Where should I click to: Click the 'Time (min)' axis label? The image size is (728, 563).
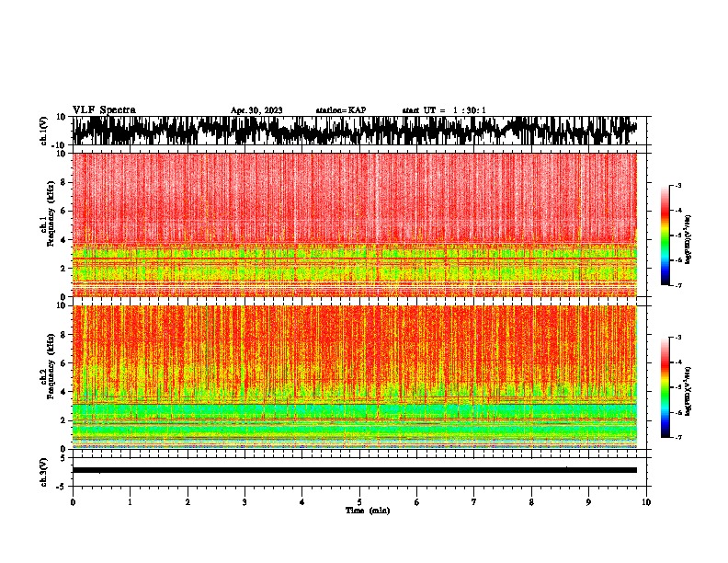pyautogui.click(x=368, y=511)
